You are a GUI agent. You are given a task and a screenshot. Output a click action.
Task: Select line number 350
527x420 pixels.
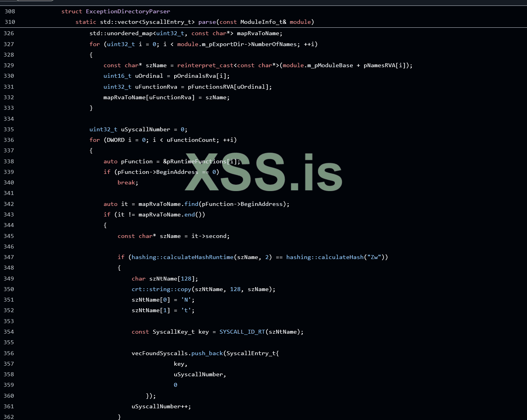[x=9, y=289]
